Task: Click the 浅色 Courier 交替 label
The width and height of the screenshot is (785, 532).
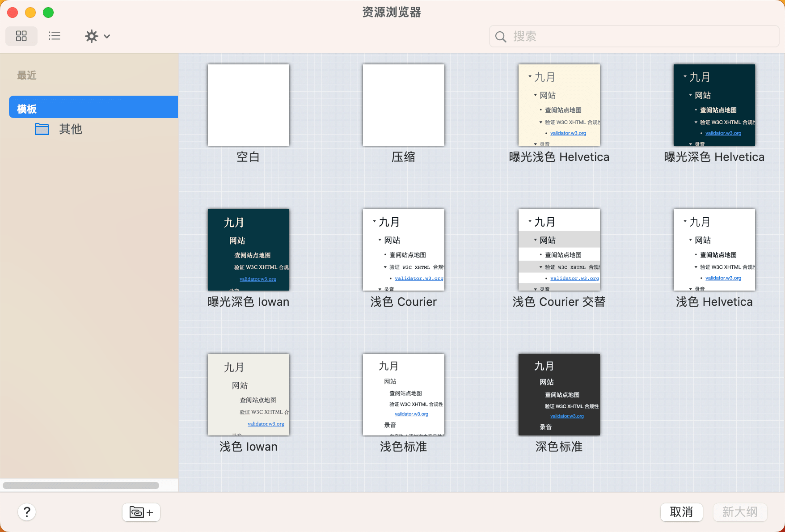Action: (559, 302)
